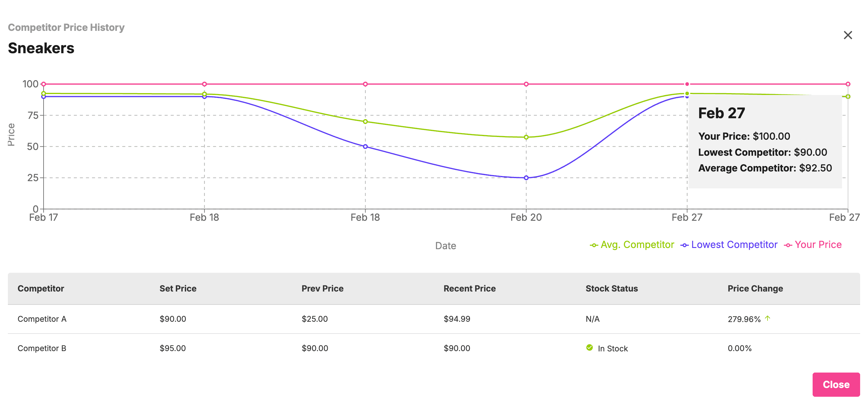This screenshot has width=868, height=404.
Task: Select the Lowest Competitor point at Feb 20
Action: (526, 178)
